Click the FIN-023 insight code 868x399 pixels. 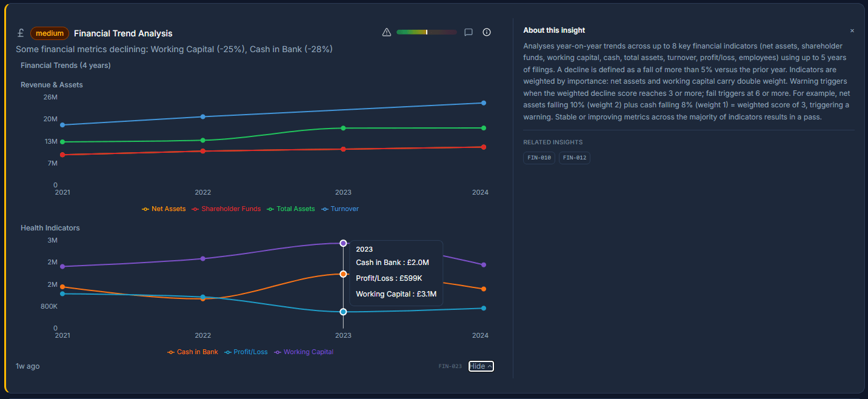(x=450, y=366)
